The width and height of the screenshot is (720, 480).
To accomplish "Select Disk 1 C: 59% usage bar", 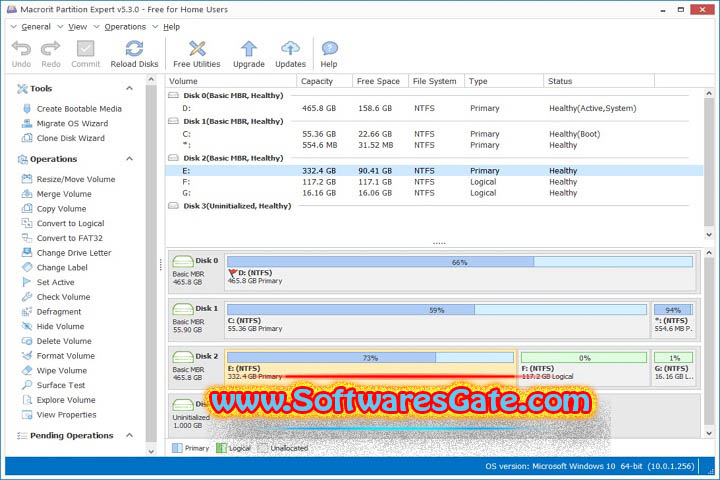I will coord(437,310).
